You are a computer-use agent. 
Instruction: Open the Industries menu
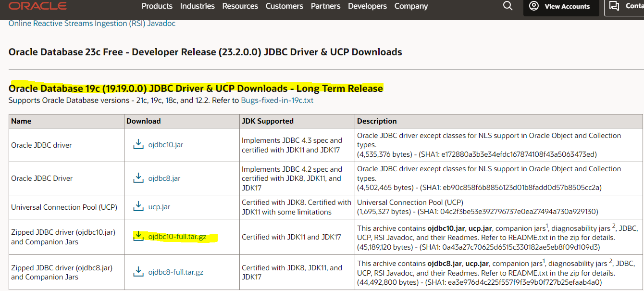(198, 6)
